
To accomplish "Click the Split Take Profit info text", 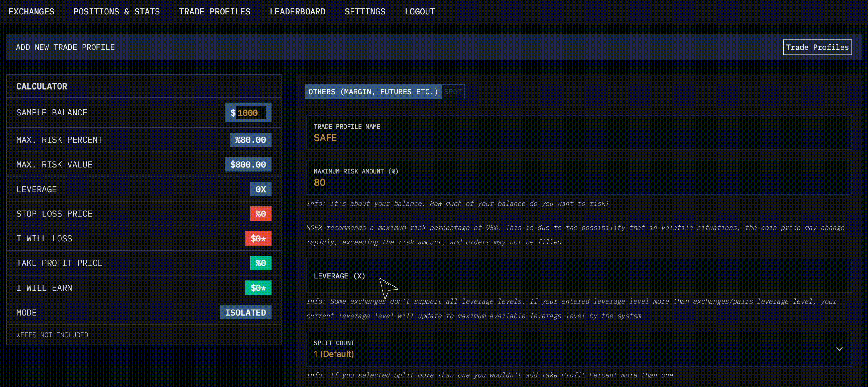I will [x=491, y=375].
